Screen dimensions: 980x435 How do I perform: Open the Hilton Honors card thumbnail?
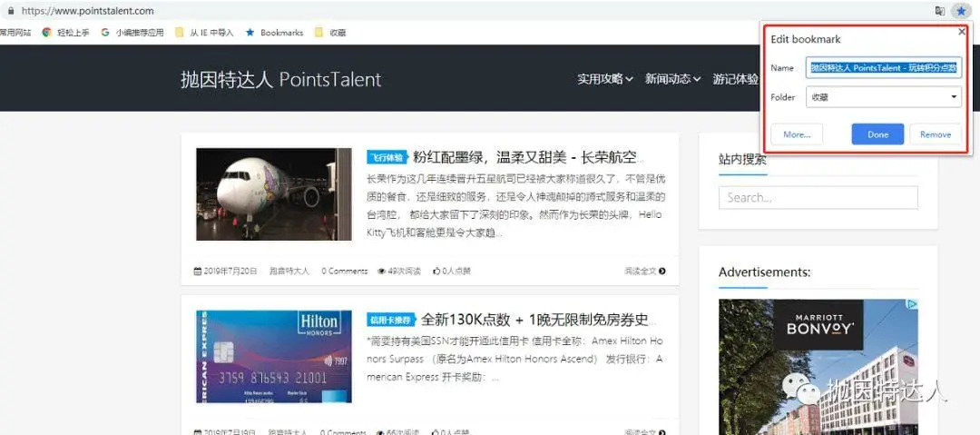coord(274,356)
